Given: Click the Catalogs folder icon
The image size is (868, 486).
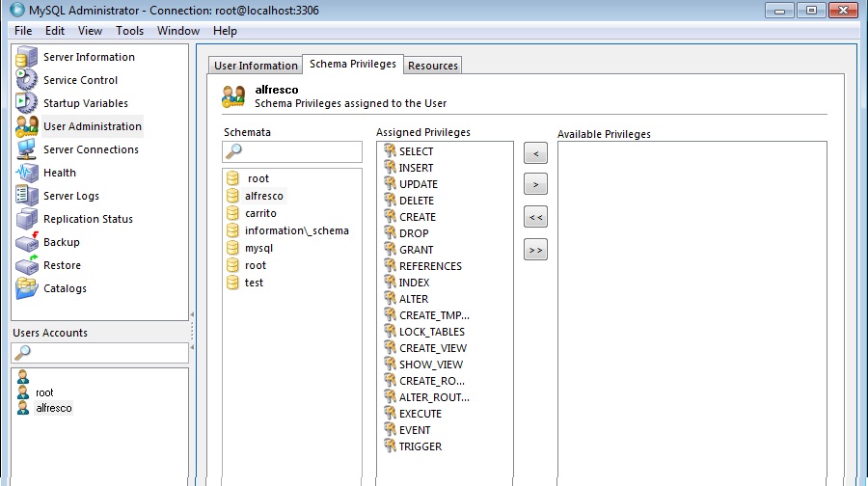Looking at the screenshot, I should (x=26, y=288).
